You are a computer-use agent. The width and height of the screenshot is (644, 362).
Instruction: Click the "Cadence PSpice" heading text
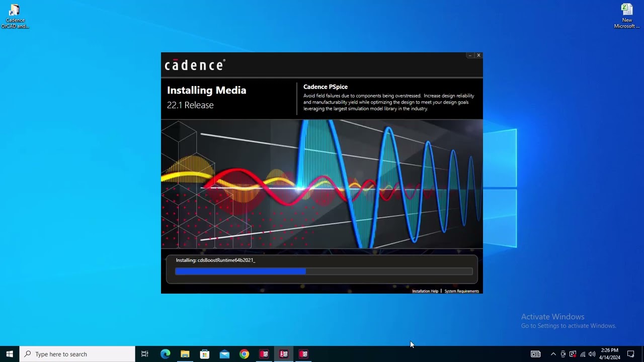coord(326,87)
